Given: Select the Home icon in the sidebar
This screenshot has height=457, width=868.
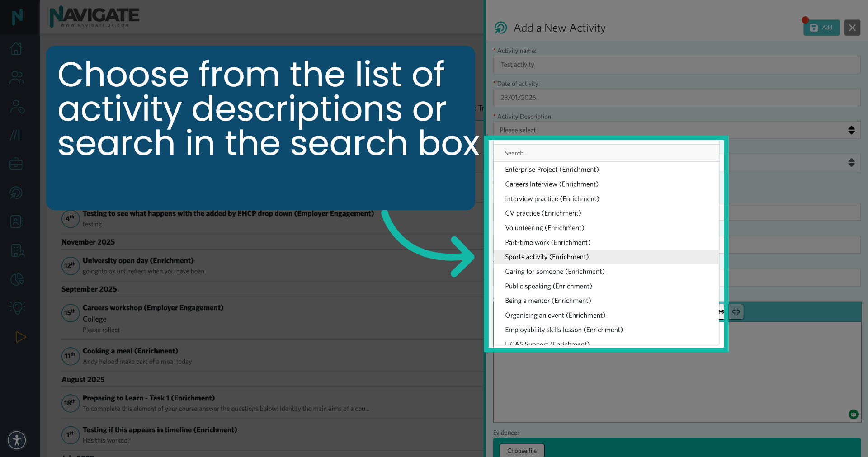Looking at the screenshot, I should [x=17, y=49].
